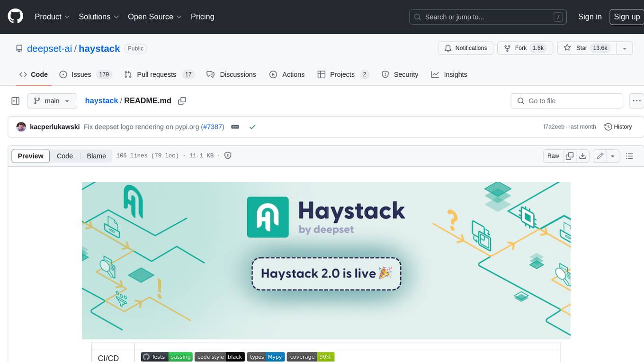The image size is (644, 362).
Task: Click the coverage 90% badge
Action: coord(311,357)
